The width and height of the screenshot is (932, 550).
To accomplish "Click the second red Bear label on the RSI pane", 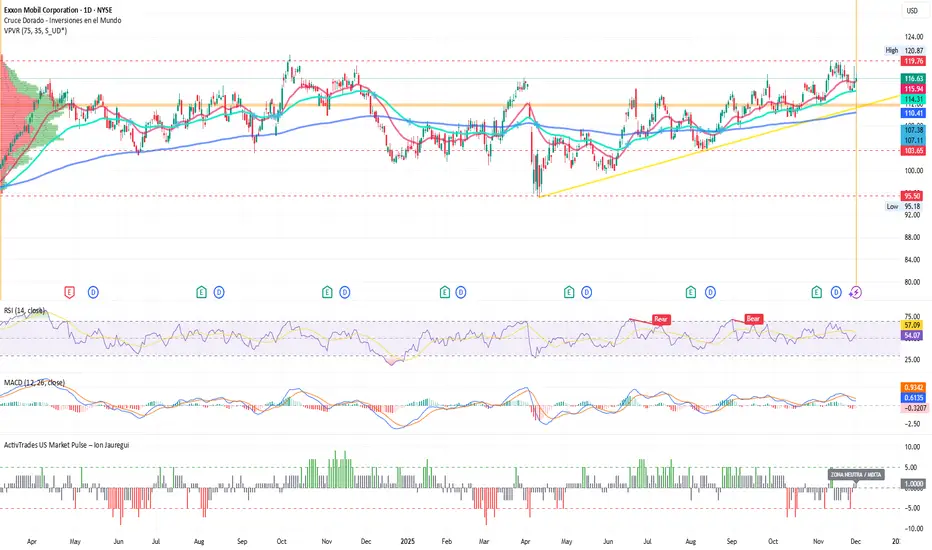I will tap(753, 319).
